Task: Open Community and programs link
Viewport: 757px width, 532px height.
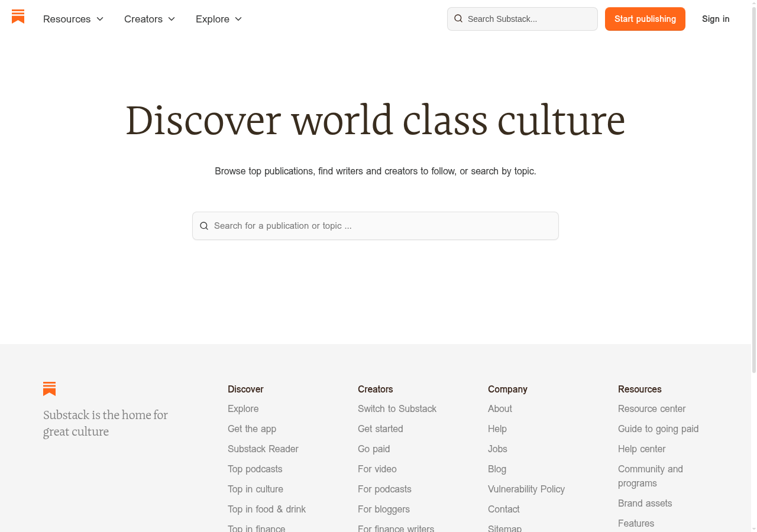Action: pyautogui.click(x=651, y=476)
